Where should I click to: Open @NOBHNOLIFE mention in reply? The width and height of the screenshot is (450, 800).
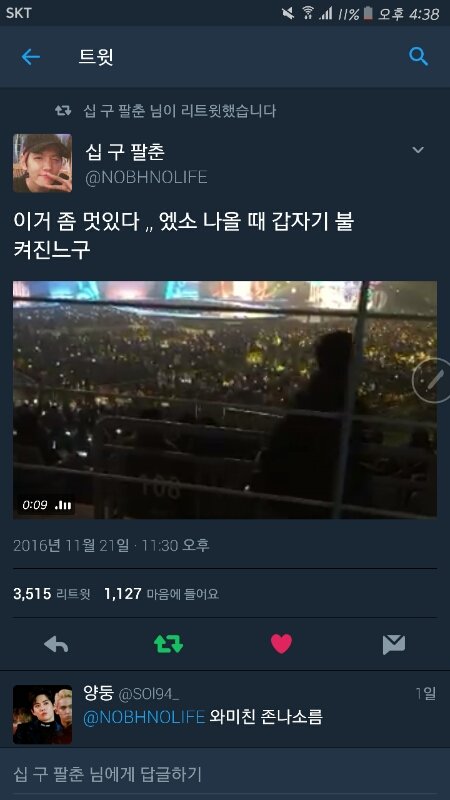click(x=144, y=717)
